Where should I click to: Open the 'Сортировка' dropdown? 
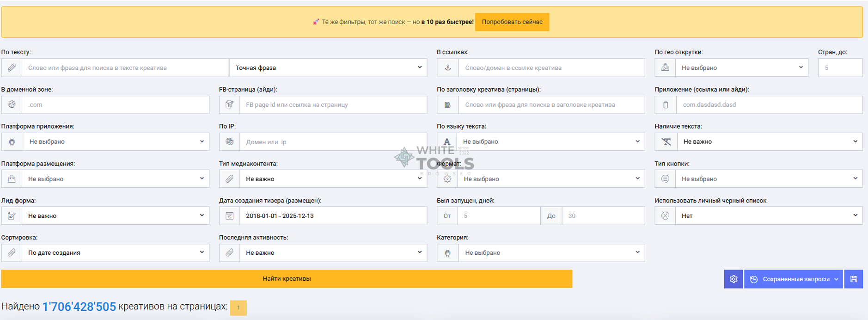[115, 253]
